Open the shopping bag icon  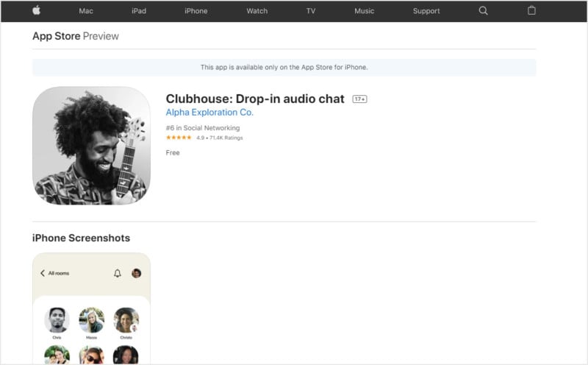[531, 10]
